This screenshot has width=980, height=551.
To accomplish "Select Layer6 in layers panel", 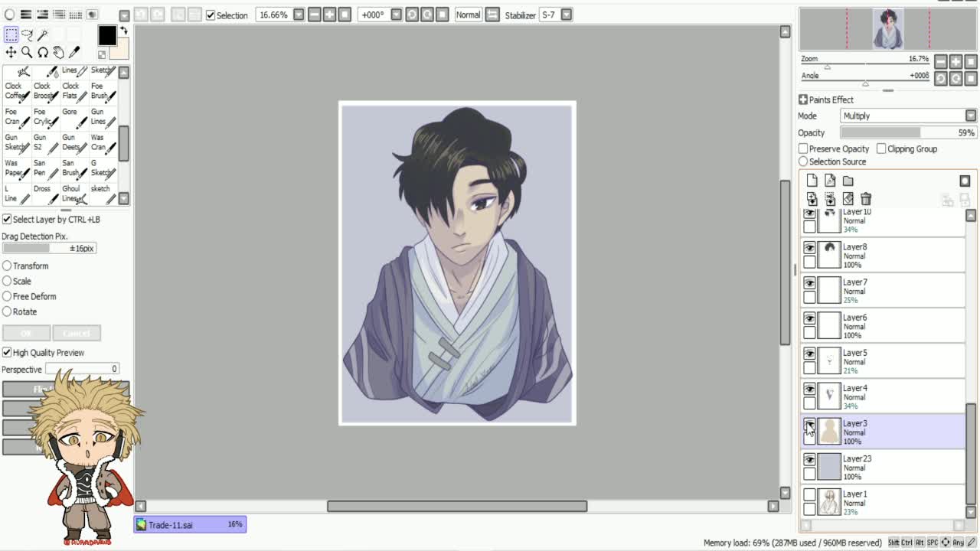I will click(884, 326).
